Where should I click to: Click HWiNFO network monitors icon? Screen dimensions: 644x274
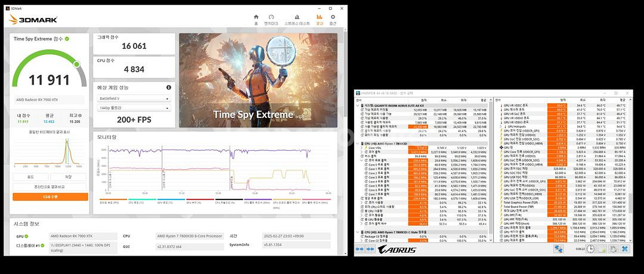pos(558,249)
